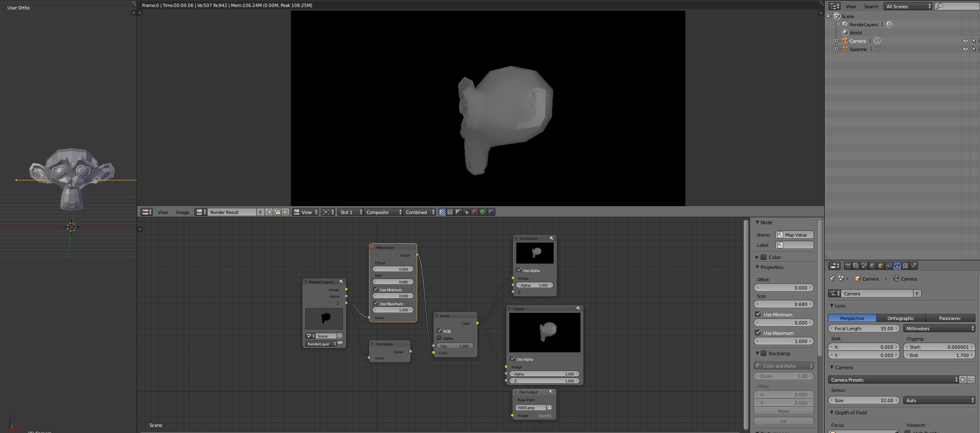
Task: Click the new image plus icon
Action: 269,212
